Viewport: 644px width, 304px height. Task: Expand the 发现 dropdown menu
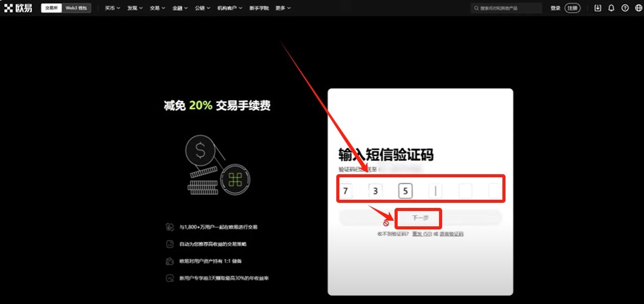tap(135, 8)
